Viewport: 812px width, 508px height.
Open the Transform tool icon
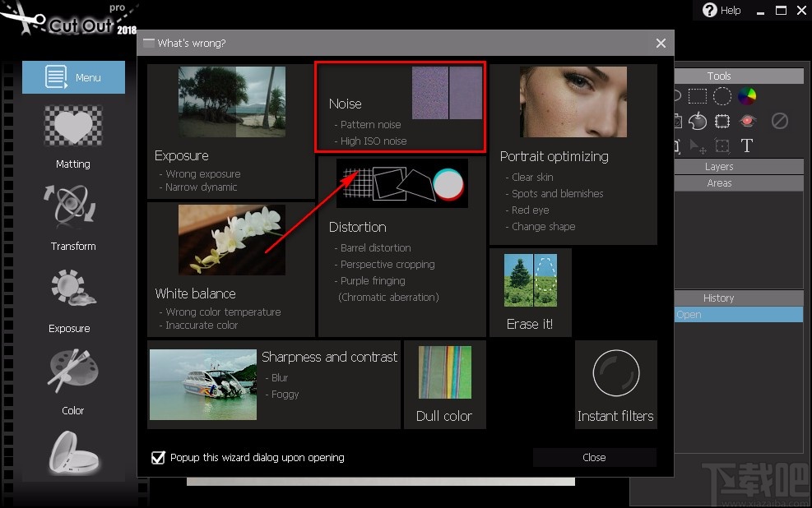click(x=70, y=207)
